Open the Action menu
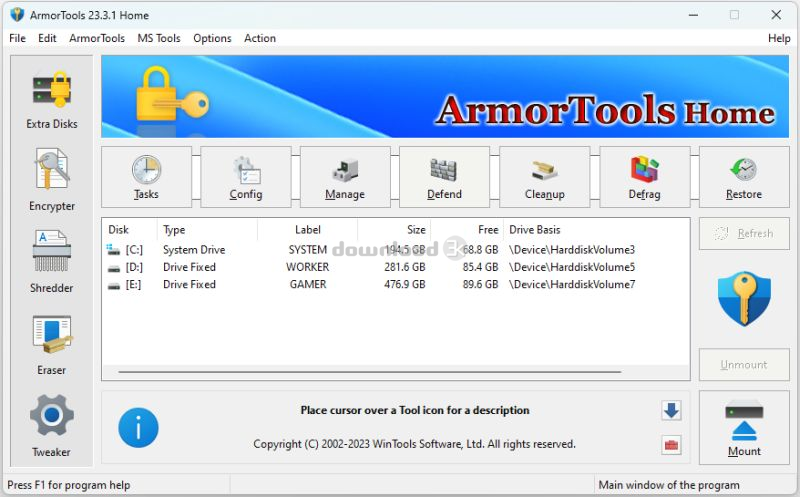Viewport: 800px width, 497px height. tap(260, 38)
